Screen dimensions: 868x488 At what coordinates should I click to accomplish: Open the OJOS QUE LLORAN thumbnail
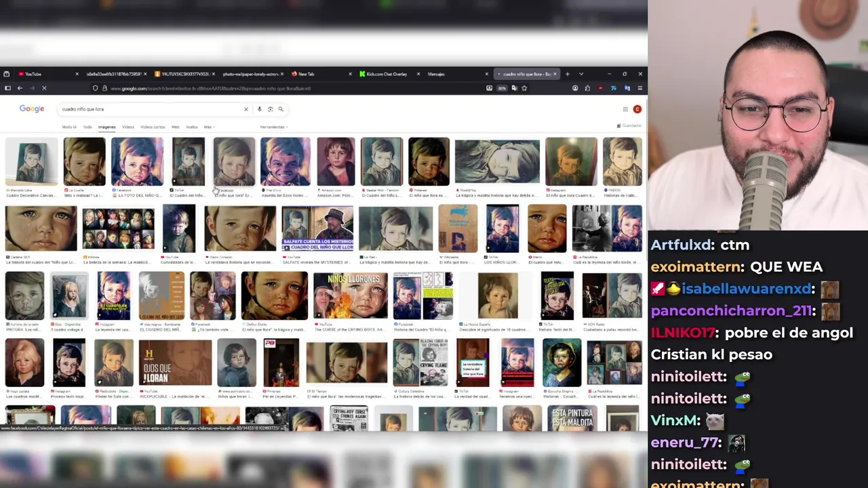[x=175, y=363]
